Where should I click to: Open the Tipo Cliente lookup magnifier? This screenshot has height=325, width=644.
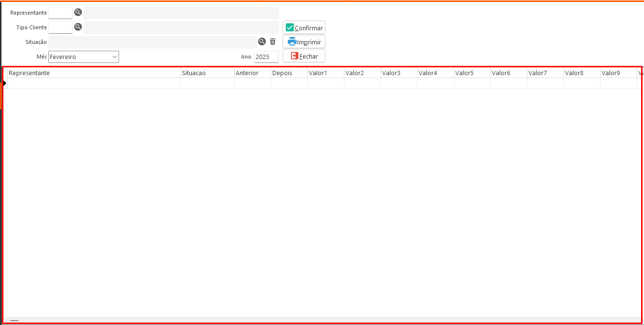click(78, 27)
